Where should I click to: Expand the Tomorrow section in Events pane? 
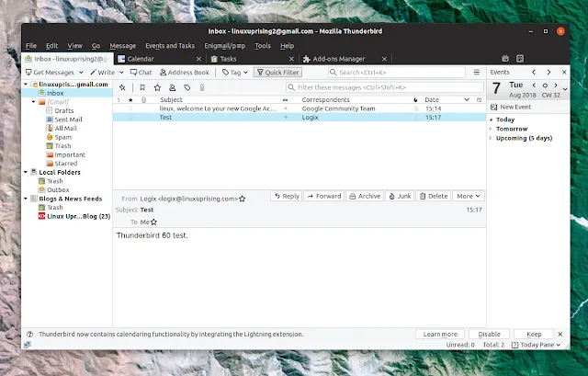[x=492, y=129]
